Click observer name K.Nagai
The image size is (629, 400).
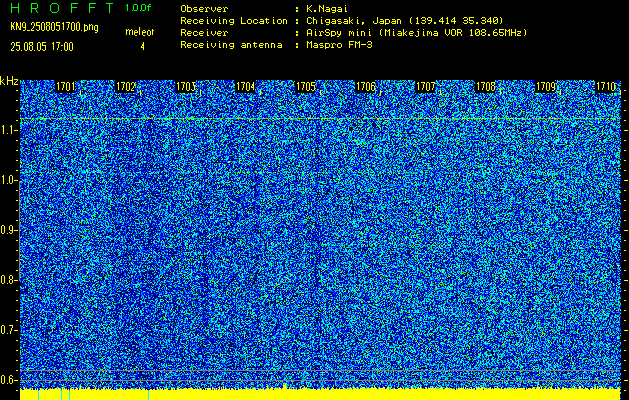[x=327, y=8]
